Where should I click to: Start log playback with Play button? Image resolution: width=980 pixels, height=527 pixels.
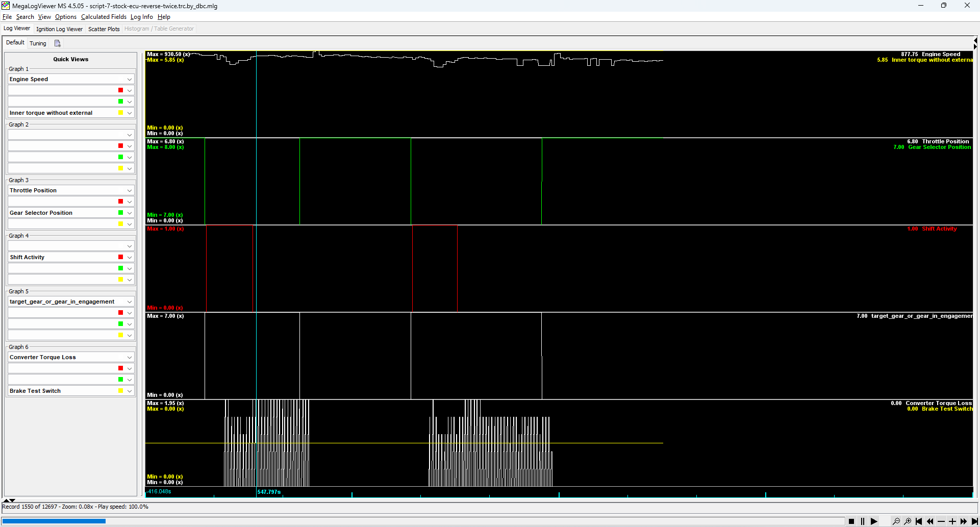coord(874,521)
